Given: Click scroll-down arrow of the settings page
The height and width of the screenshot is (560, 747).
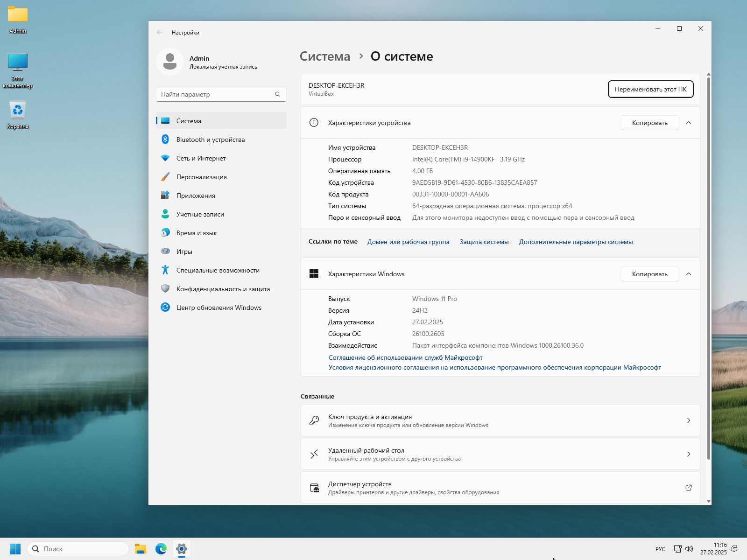Looking at the screenshot, I should coord(708,501).
